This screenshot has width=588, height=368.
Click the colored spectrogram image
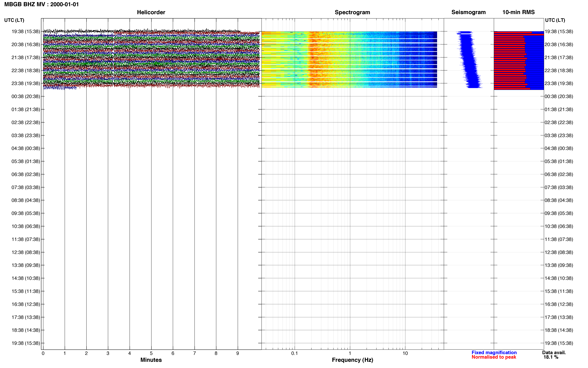tap(349, 59)
